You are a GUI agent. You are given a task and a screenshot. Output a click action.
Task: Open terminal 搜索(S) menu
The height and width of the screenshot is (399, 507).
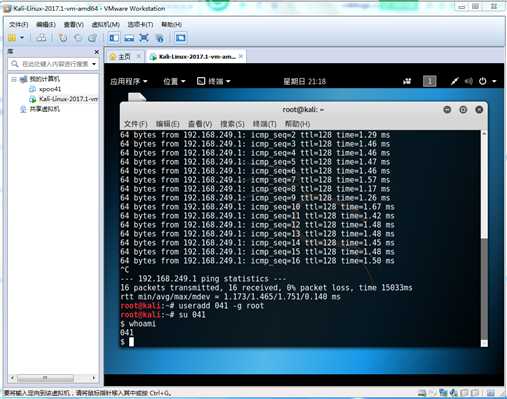click(232, 124)
